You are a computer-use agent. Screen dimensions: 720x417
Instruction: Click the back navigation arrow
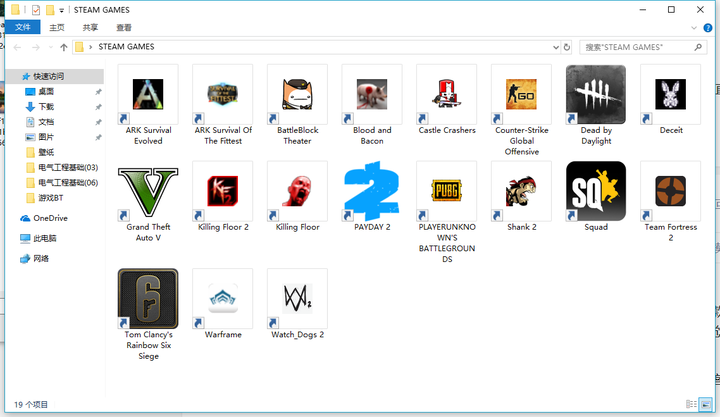(x=17, y=47)
